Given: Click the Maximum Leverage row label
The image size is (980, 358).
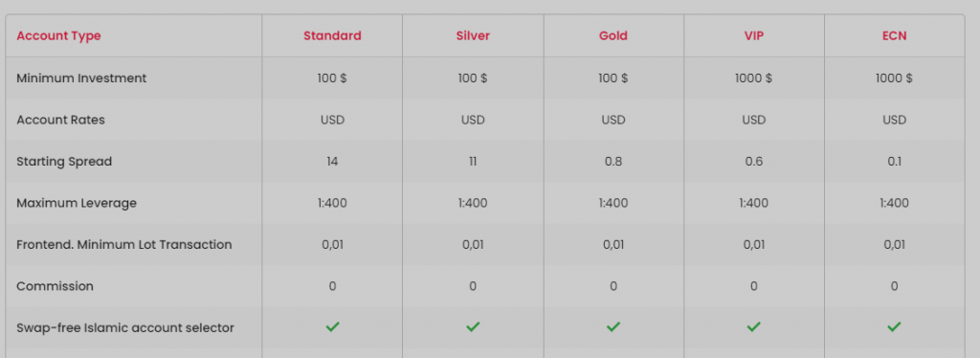Looking at the screenshot, I should click(77, 203).
